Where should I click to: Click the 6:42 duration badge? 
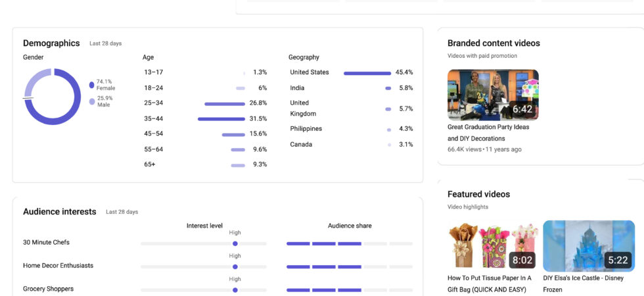coord(522,109)
